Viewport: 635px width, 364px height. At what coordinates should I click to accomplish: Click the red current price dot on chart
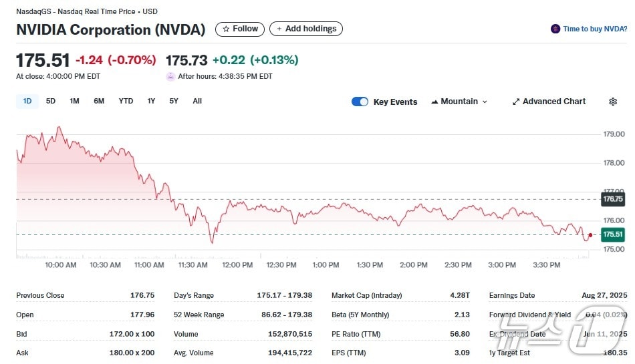(590, 234)
